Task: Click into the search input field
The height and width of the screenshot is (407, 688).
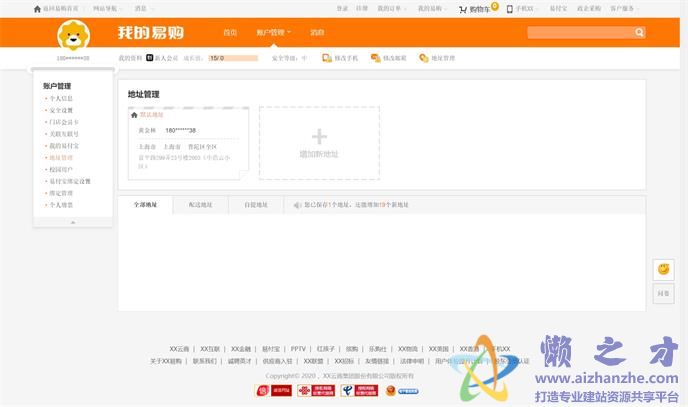Action: pyautogui.click(x=580, y=33)
